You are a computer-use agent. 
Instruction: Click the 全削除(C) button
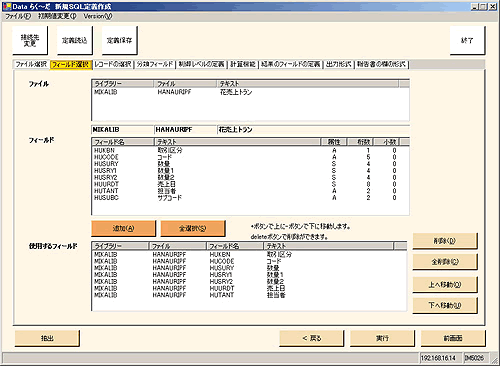[x=445, y=262]
